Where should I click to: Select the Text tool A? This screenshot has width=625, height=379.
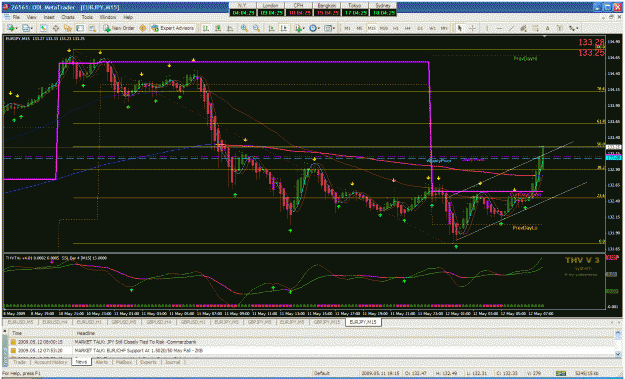point(548,28)
